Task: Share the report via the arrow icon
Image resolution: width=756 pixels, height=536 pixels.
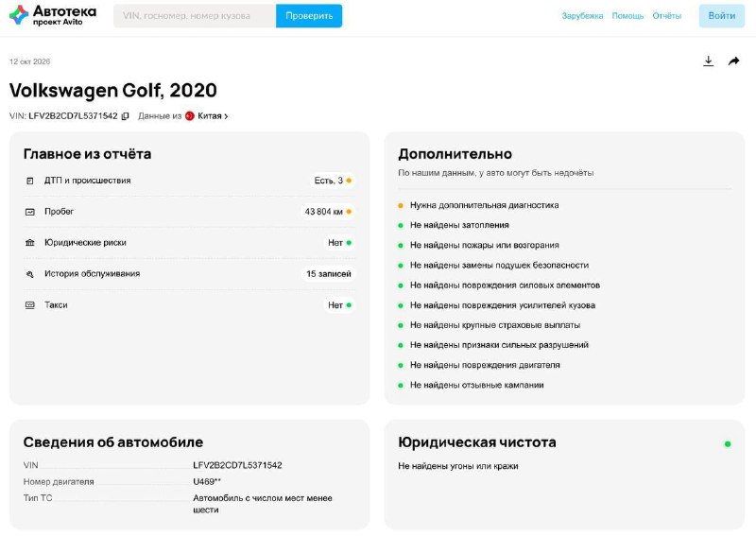Action: tap(733, 61)
